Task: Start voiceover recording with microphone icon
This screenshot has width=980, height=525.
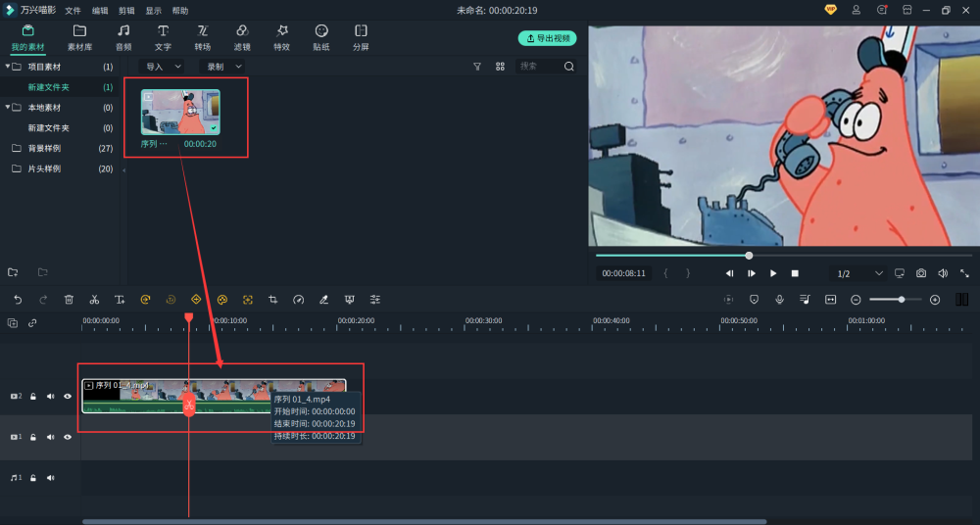Action: (779, 300)
